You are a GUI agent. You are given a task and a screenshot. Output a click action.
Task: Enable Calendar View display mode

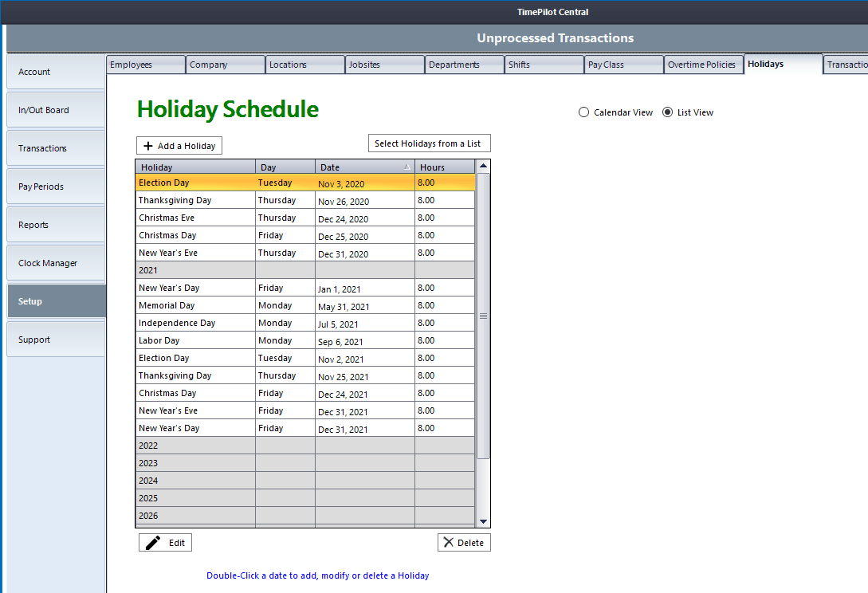click(583, 112)
